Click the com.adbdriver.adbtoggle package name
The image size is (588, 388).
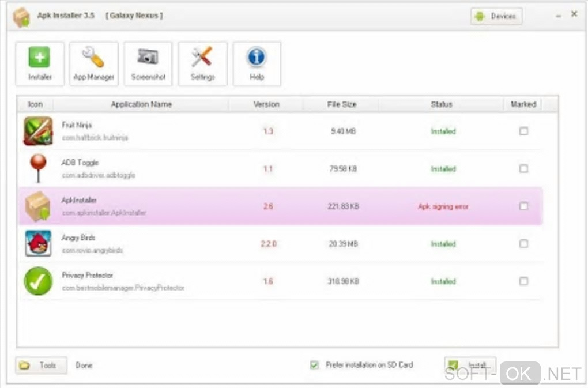(x=98, y=175)
